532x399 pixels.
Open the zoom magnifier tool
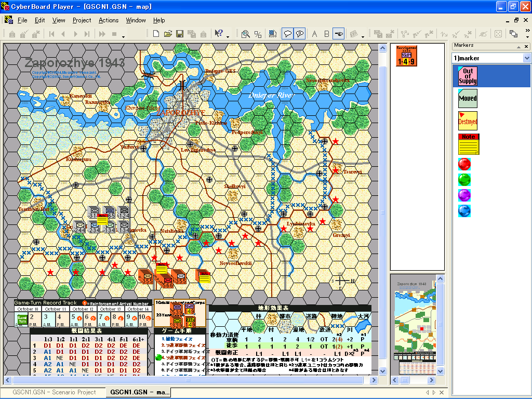point(245,34)
